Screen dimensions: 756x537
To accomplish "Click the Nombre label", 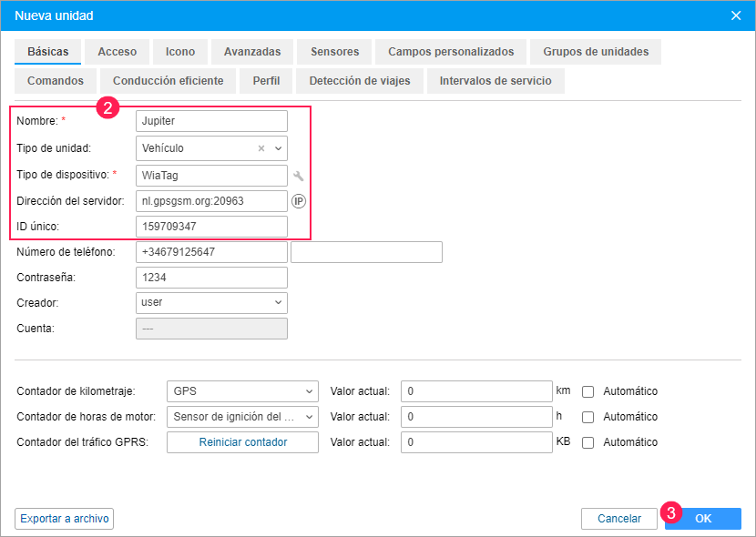I will 37,121.
